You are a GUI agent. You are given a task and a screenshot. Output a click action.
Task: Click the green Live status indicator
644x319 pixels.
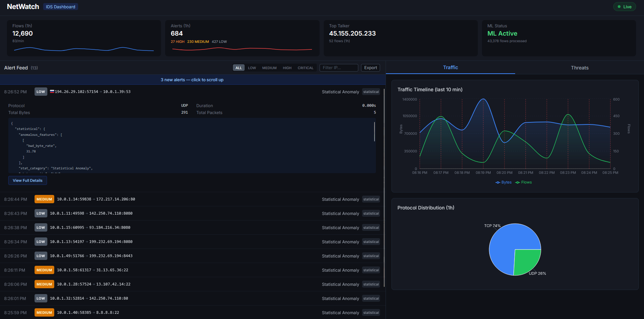click(x=624, y=7)
